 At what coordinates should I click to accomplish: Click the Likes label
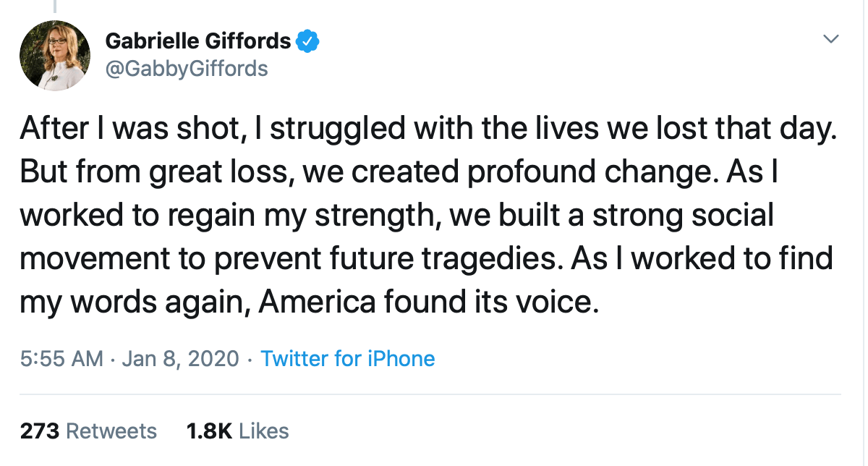264,431
